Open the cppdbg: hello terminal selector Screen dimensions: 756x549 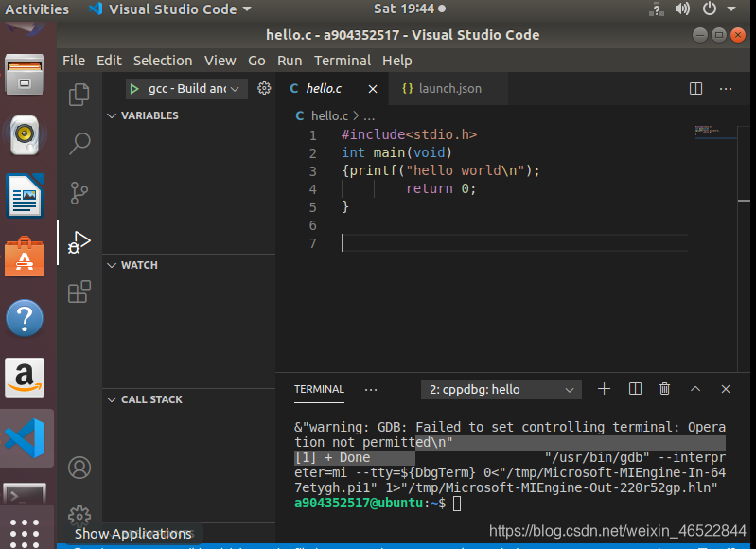point(501,389)
